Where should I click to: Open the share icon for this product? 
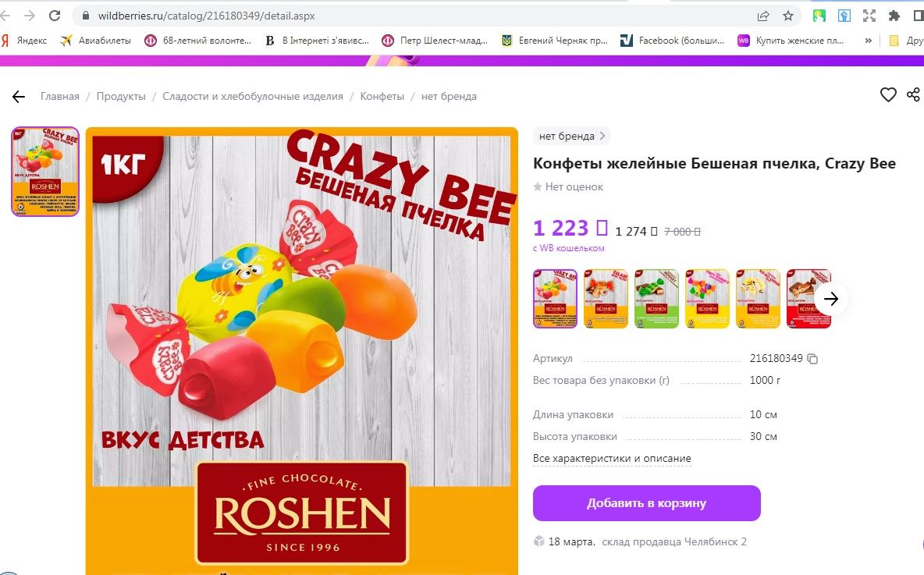coord(913,94)
